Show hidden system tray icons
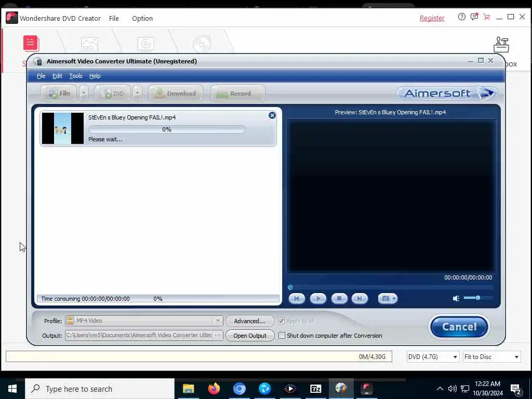532x399 pixels. click(440, 389)
